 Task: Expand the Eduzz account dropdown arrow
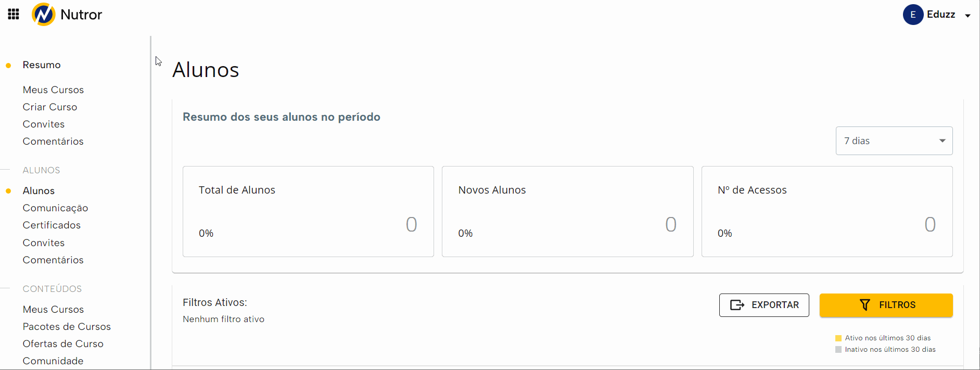(x=968, y=16)
